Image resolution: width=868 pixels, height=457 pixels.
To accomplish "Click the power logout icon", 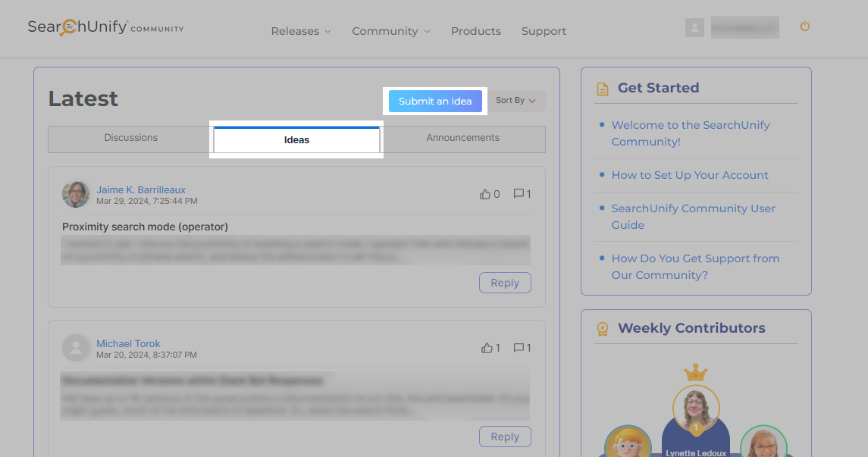I will pyautogui.click(x=805, y=27).
